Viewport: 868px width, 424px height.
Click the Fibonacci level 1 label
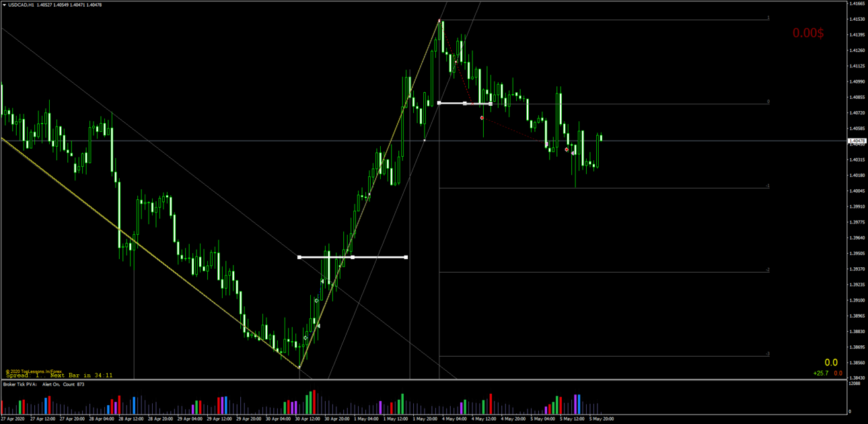(768, 17)
